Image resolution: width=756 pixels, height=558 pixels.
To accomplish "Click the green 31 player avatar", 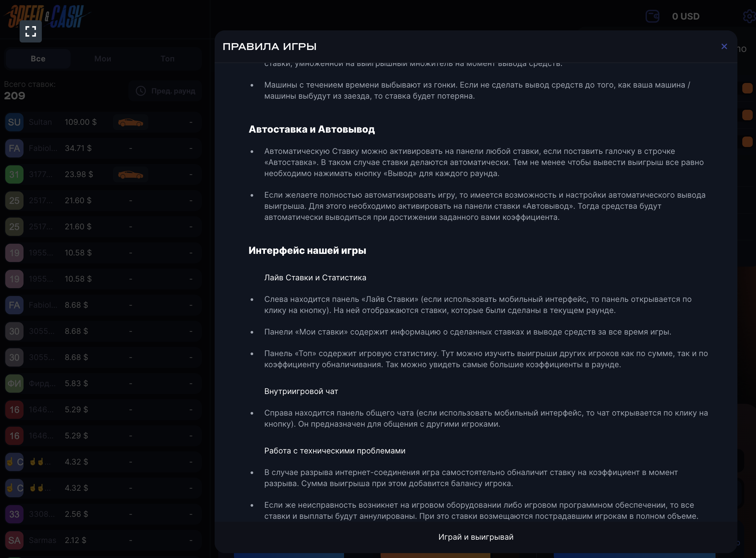I will [x=14, y=175].
